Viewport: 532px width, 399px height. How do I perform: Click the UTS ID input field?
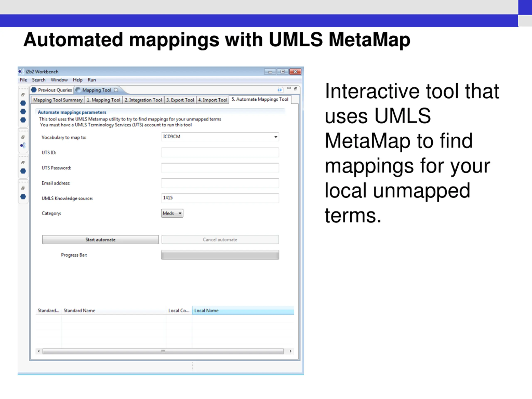click(x=220, y=153)
